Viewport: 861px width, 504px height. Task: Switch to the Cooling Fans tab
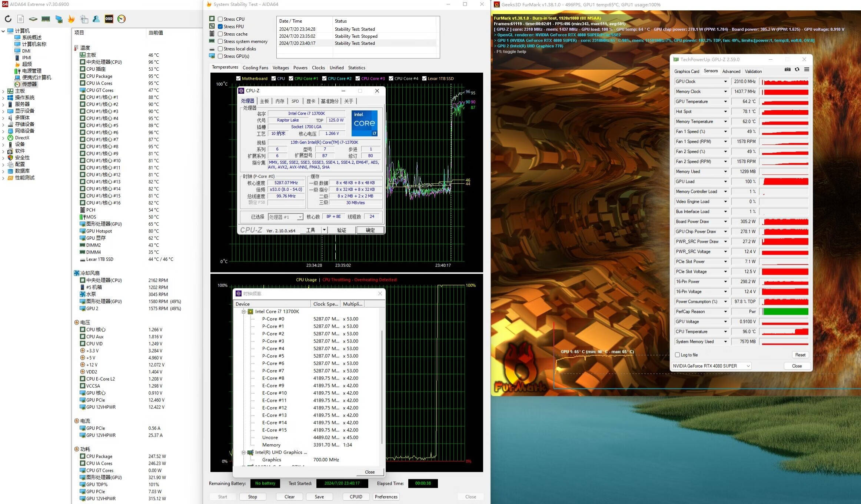click(255, 68)
